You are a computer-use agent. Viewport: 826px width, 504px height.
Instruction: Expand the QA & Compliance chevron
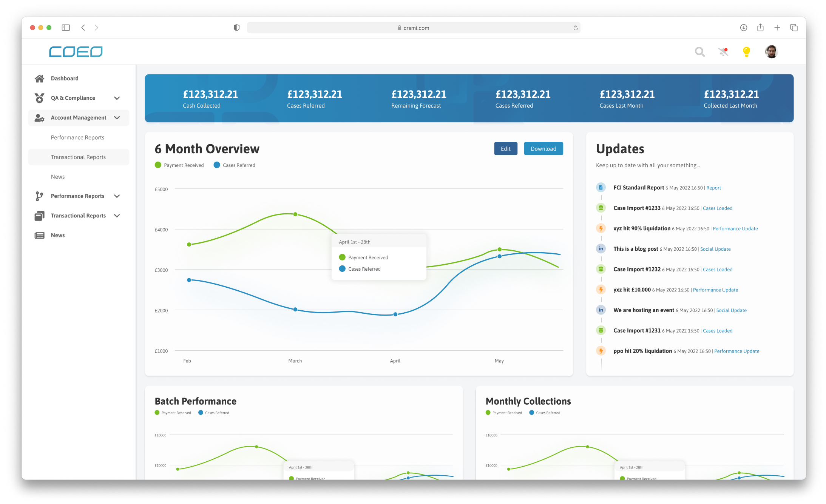[117, 98]
